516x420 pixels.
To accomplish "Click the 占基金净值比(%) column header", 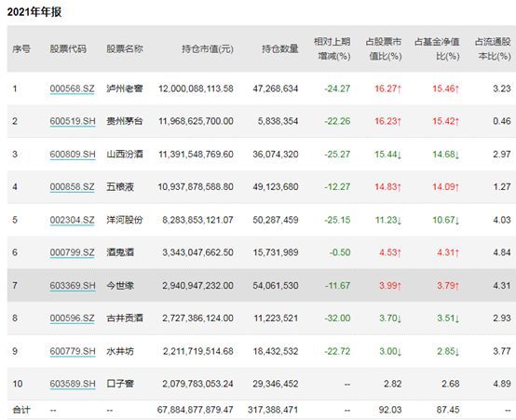I will point(437,49).
